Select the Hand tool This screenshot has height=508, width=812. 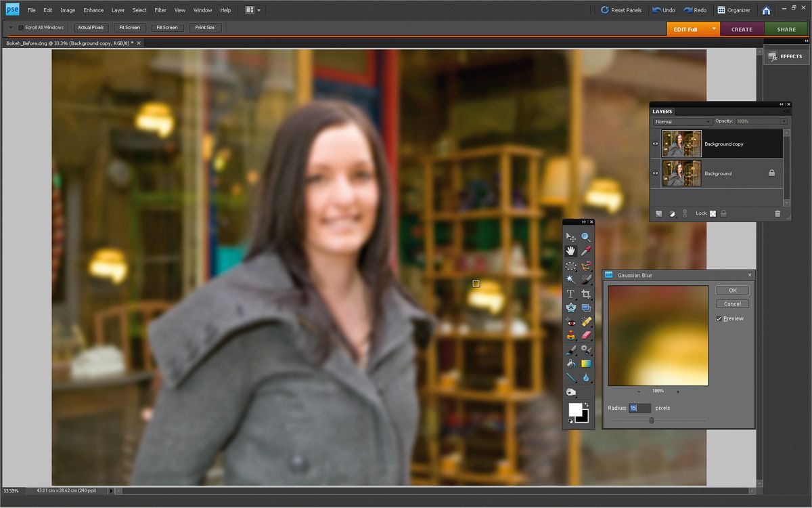(x=570, y=251)
